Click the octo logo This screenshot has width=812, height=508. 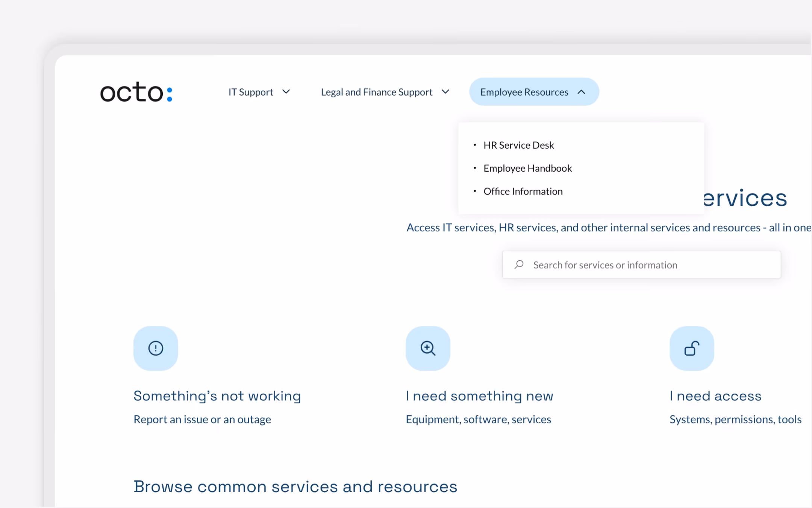point(136,92)
